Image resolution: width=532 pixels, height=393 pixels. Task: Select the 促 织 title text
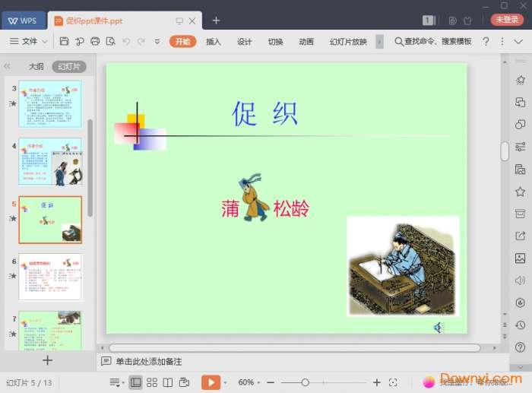264,113
